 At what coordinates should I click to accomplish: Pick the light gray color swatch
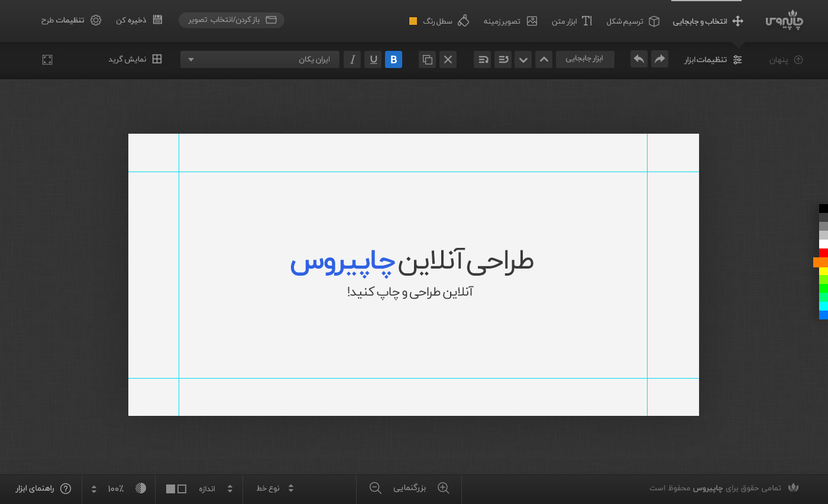point(823,235)
